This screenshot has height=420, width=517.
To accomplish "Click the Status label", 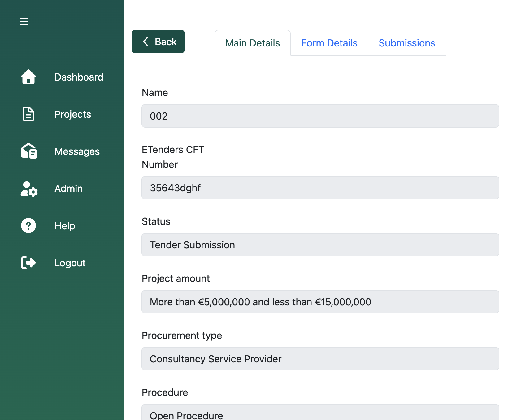I will (156, 221).
